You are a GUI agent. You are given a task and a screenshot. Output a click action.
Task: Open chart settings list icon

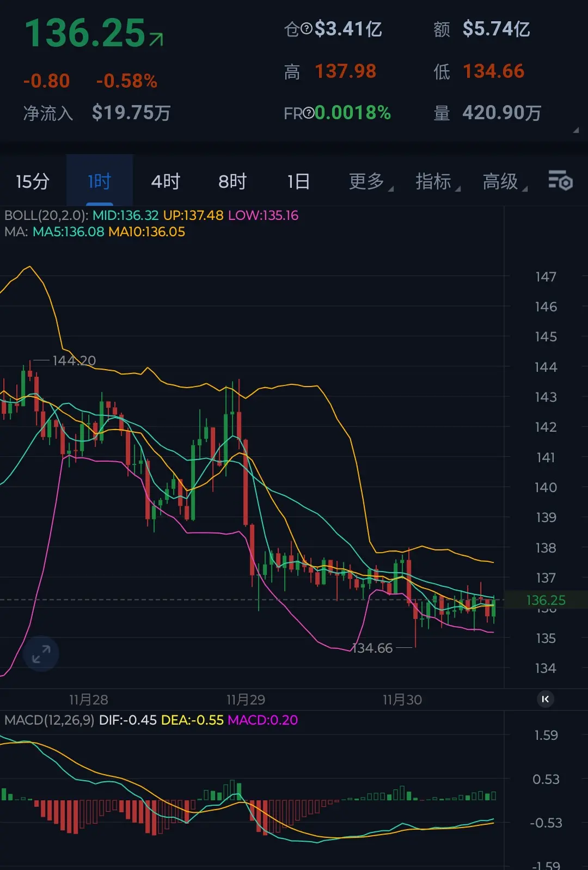(560, 180)
